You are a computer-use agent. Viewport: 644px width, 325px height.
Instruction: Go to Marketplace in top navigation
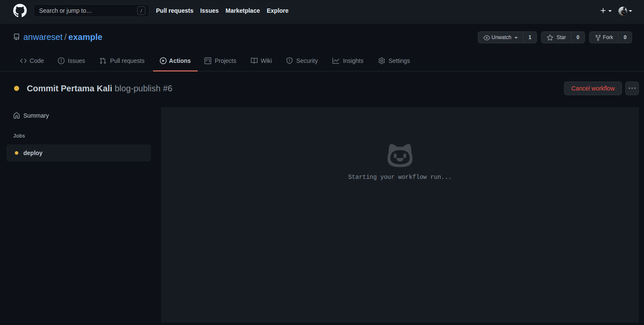[242, 11]
